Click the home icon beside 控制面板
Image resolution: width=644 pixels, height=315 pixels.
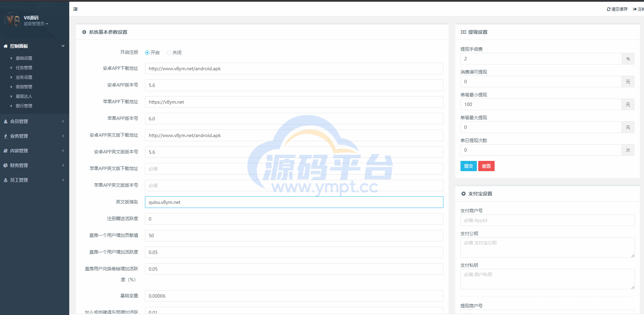point(5,46)
